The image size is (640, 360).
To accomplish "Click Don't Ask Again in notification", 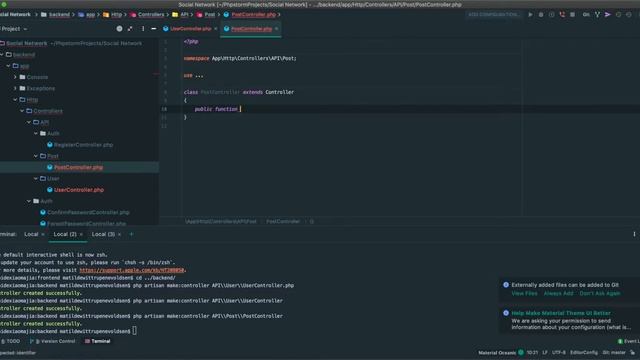I will coord(600,293).
